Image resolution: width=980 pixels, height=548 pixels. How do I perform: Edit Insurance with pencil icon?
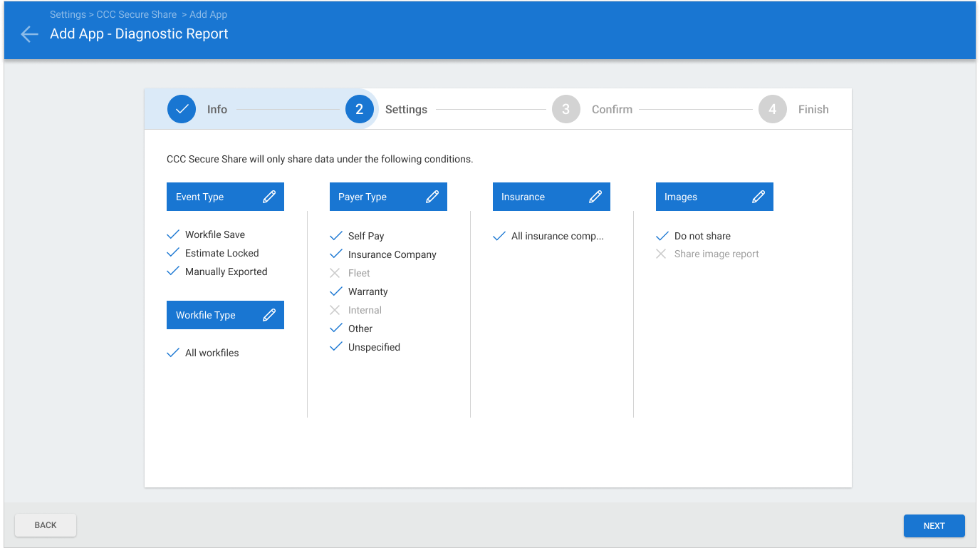click(595, 197)
